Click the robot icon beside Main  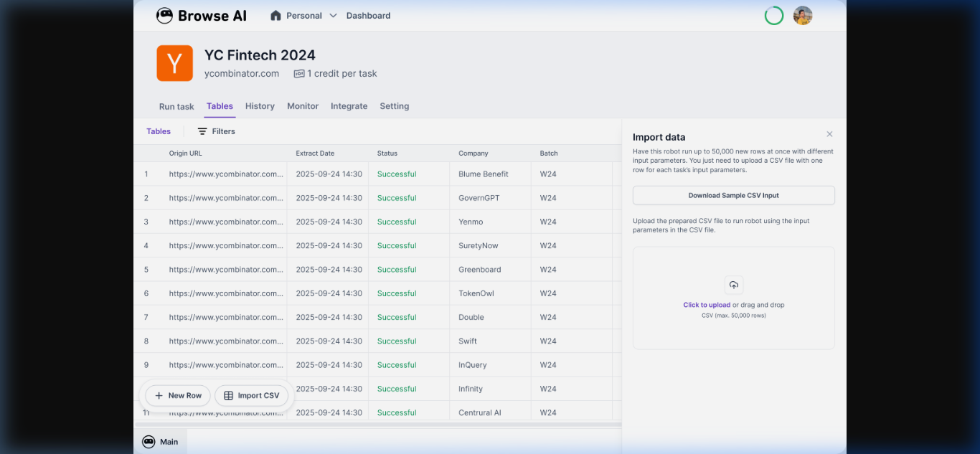pyautogui.click(x=149, y=442)
